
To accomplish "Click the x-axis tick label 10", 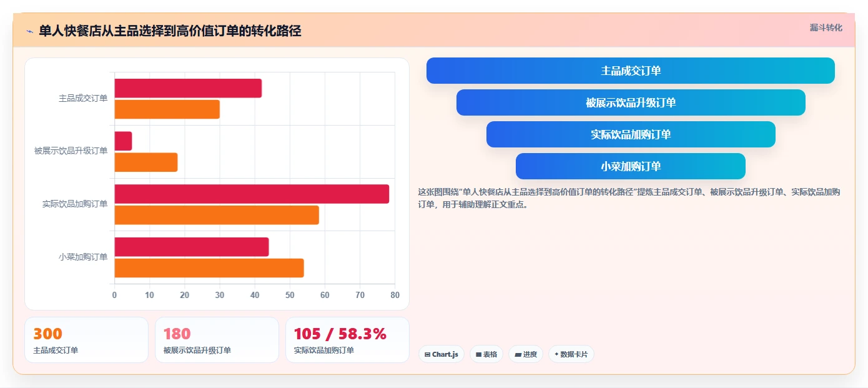I will pyautogui.click(x=149, y=295).
